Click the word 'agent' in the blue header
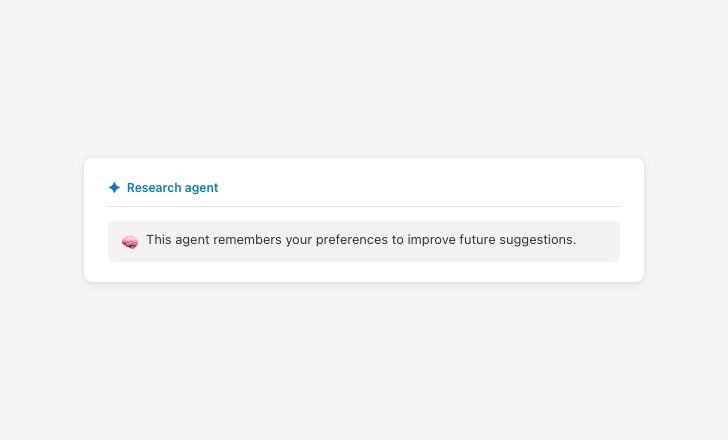The image size is (728, 440). tap(201, 188)
